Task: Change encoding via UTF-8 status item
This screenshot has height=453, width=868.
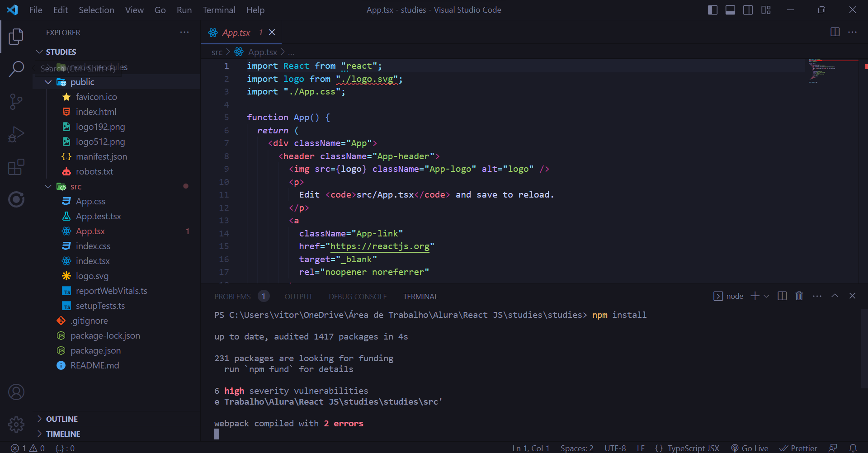Action: point(615,448)
